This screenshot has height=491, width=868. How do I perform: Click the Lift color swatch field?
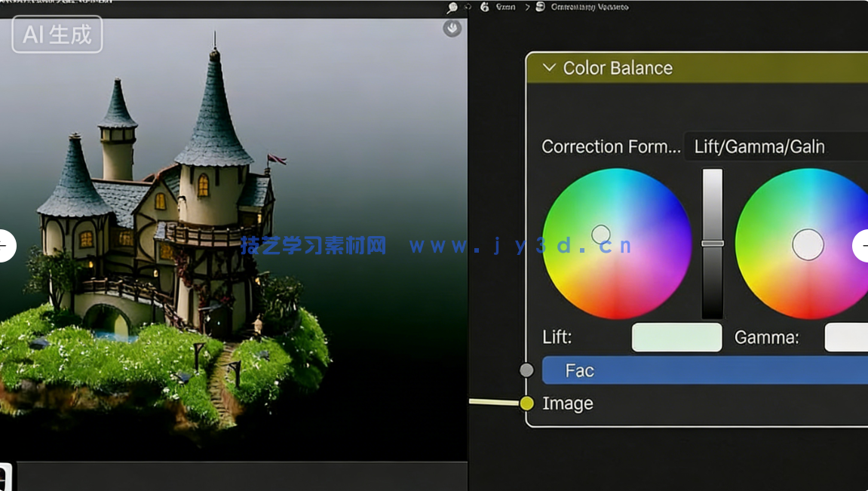tap(676, 337)
